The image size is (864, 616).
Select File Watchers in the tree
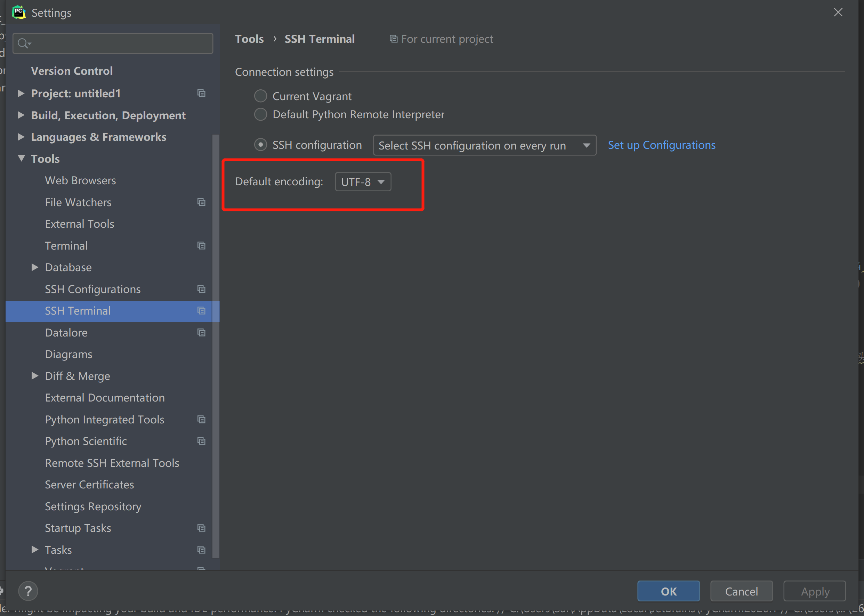click(78, 202)
